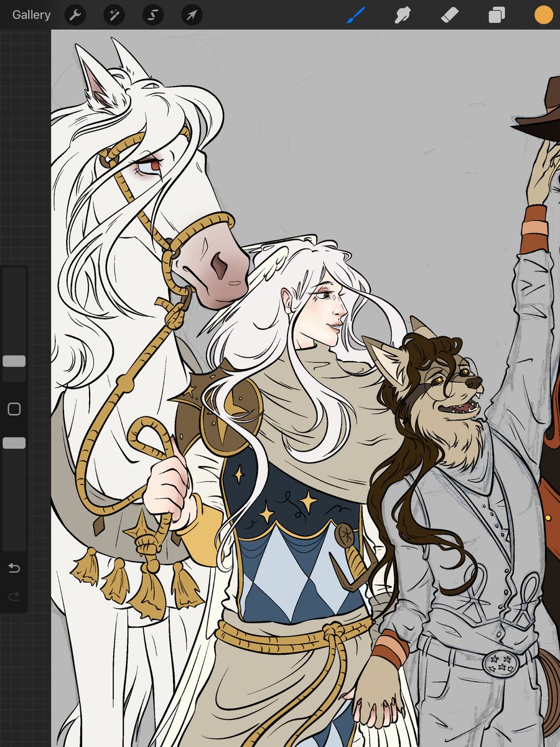The width and height of the screenshot is (560, 747).
Task: Tap the square modify button on the sidebar
Action: [14, 409]
